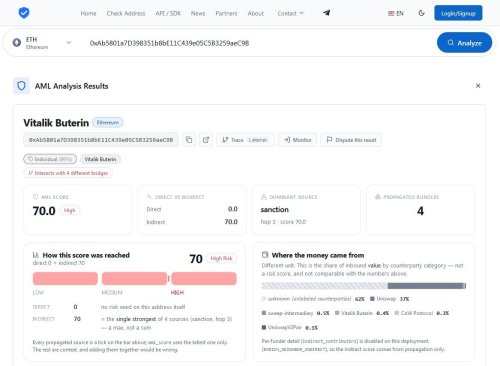500x366 pixels.
Task: Navigate to News
Action: point(198,13)
